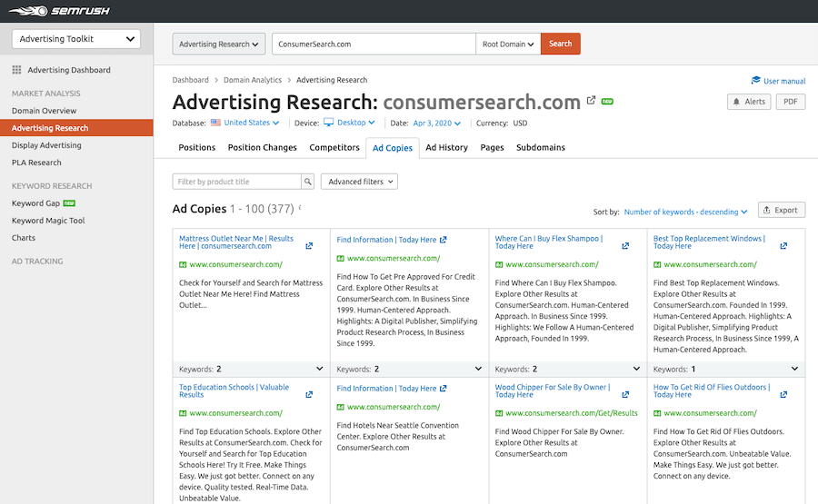Screen dimensions: 818x504
Task: Switch to the Competitors tab
Action: pyautogui.click(x=334, y=147)
